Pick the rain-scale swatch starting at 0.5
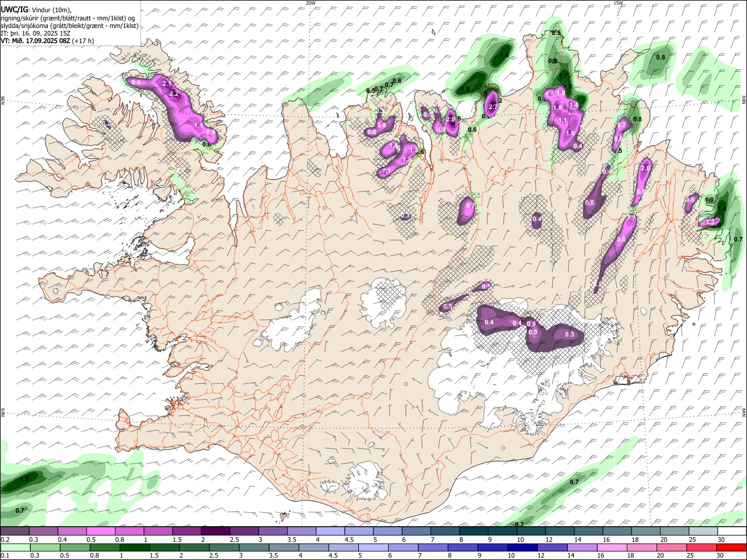Image resolution: width=747 pixels, height=560 pixels. (75, 548)
